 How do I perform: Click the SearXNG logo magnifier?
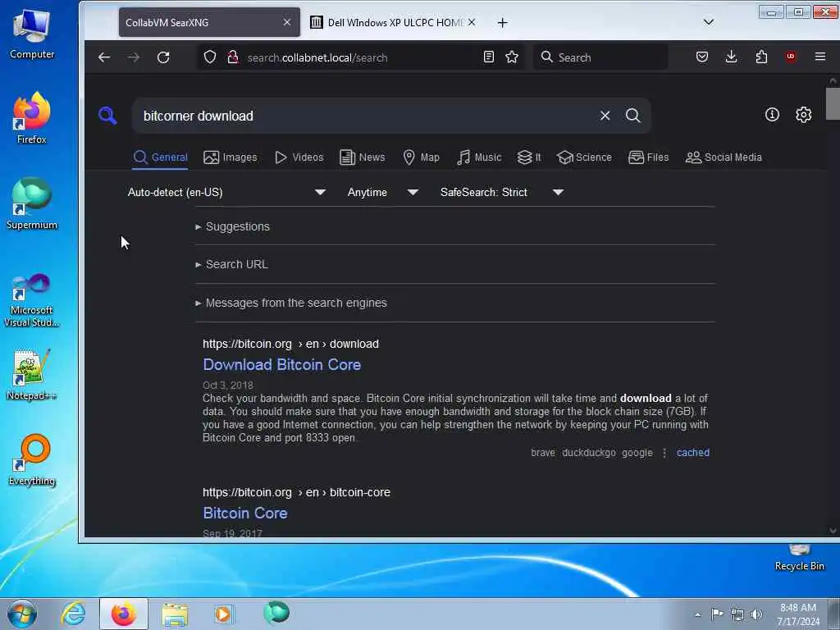(107, 115)
